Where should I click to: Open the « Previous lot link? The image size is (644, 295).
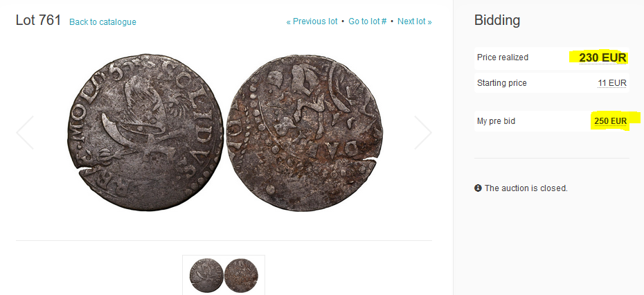pos(312,21)
